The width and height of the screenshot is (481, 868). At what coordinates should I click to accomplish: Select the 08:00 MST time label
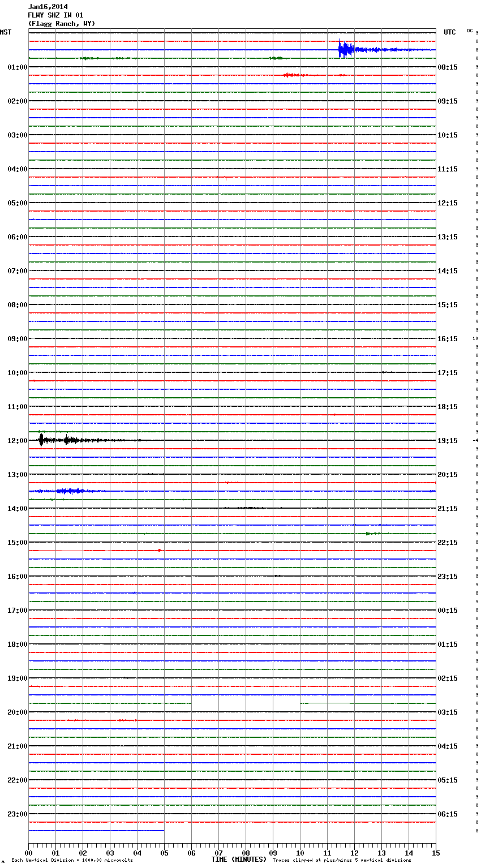pyautogui.click(x=18, y=305)
